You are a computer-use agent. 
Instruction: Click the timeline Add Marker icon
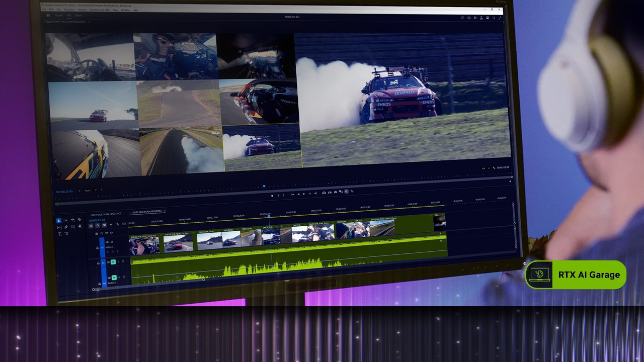click(111, 225)
